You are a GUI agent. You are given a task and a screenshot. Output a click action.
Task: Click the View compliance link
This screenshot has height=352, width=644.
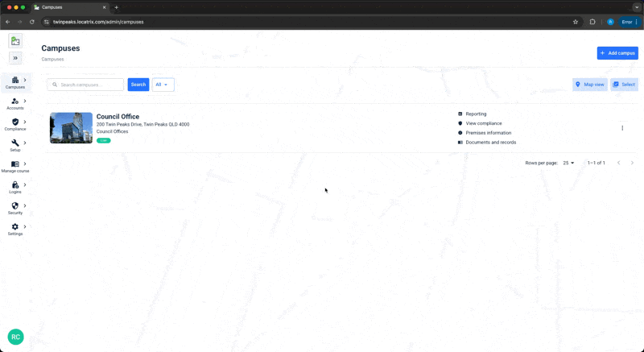point(484,123)
